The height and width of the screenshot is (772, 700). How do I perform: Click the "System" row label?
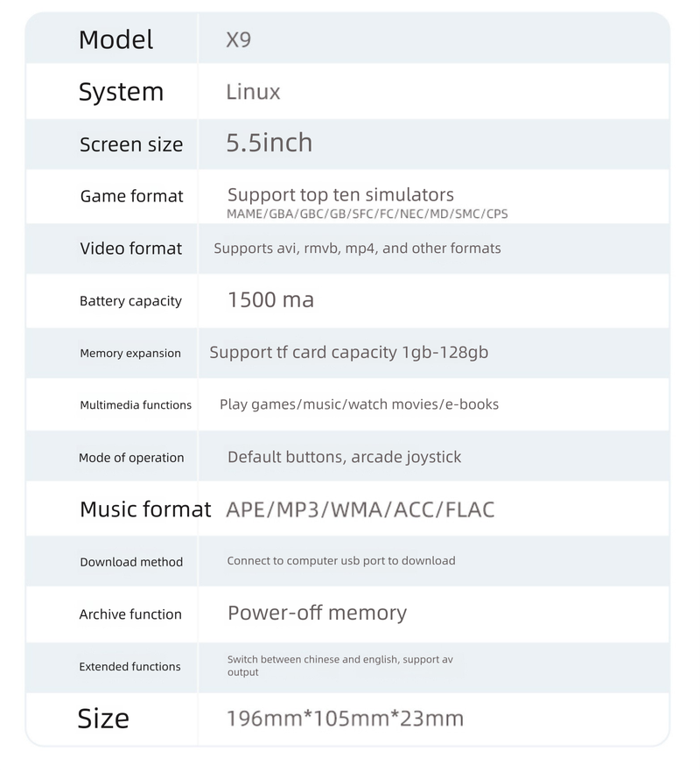click(121, 92)
